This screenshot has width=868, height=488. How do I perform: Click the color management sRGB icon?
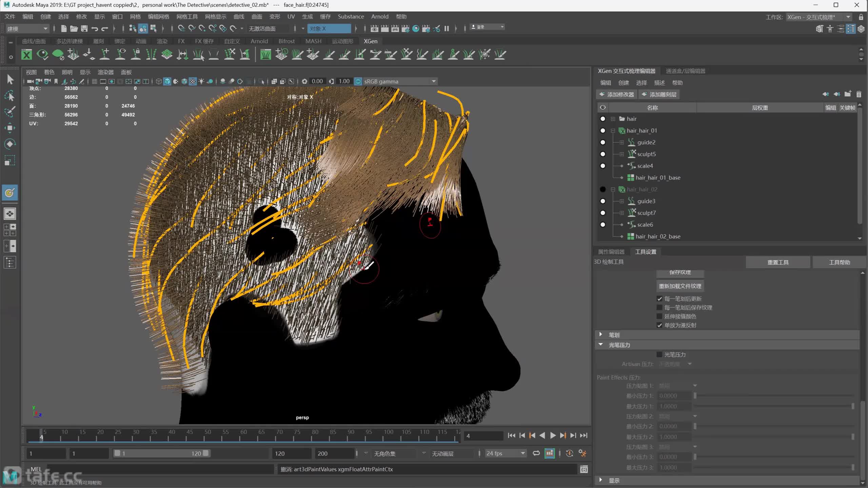(358, 81)
